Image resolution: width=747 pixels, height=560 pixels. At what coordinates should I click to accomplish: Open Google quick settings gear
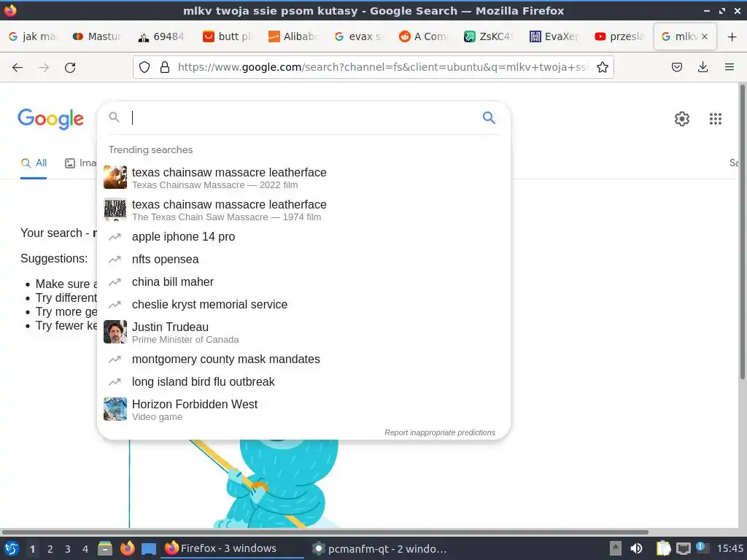682,119
